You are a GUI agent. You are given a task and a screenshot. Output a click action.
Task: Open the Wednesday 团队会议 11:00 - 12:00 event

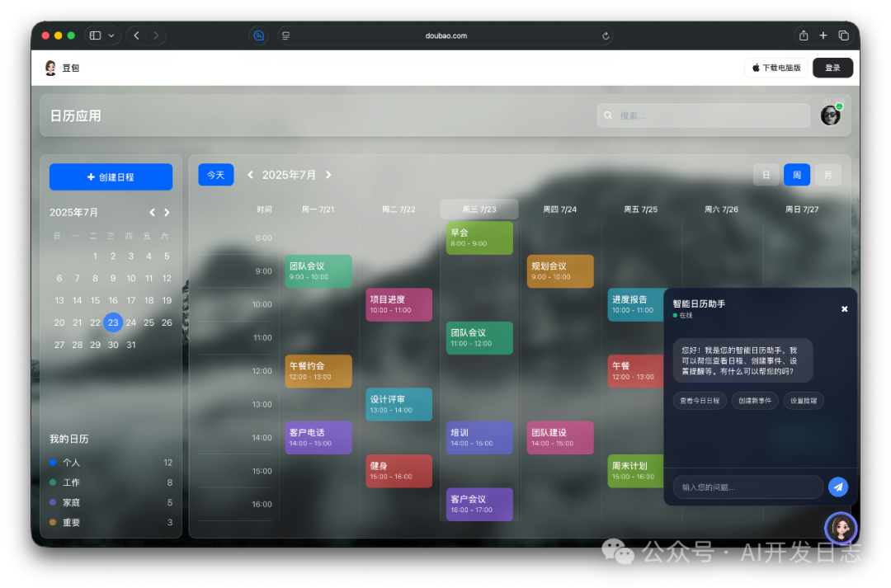point(479,337)
